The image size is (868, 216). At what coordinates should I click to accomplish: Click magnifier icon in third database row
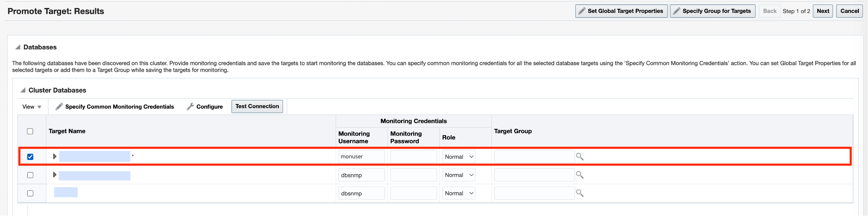point(580,193)
